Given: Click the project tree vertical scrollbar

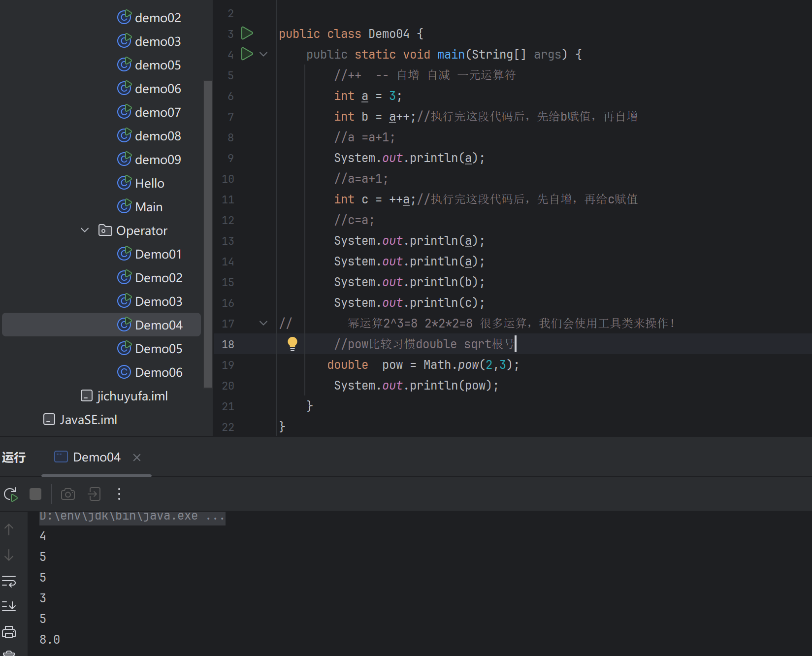Looking at the screenshot, I should coord(208,234).
